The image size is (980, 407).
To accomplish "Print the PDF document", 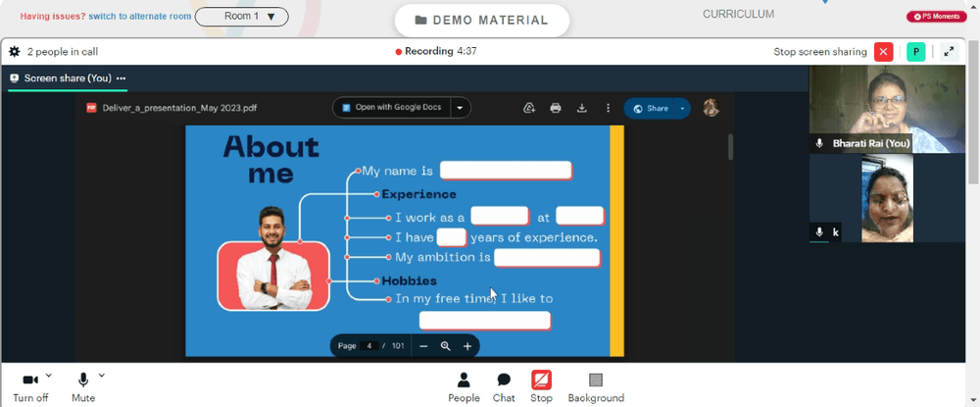I will tap(556, 108).
